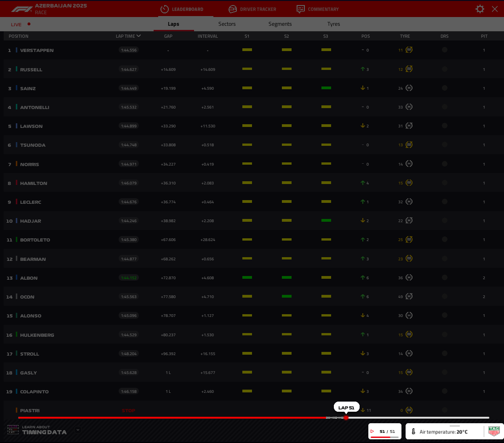Viewport: 504px width, 443px height.
Task: Select the VERSTAPPEN driver row name
Action: (x=37, y=51)
